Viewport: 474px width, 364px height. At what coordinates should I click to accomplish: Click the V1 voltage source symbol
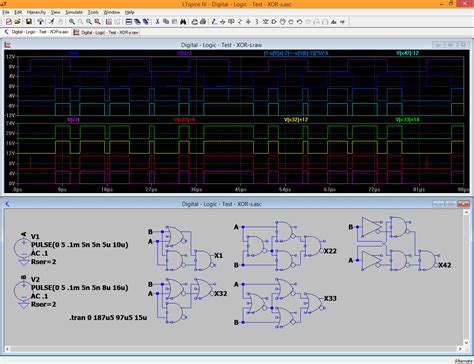point(23,248)
